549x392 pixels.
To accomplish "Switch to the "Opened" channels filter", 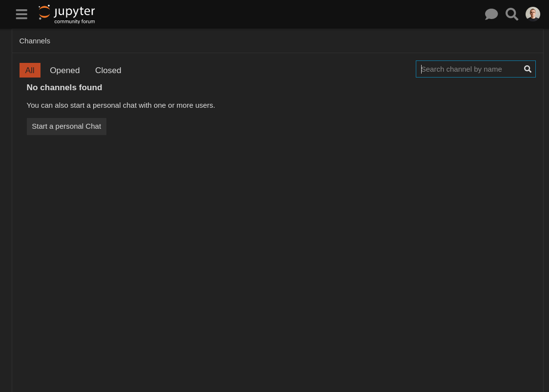I will click(64, 70).
